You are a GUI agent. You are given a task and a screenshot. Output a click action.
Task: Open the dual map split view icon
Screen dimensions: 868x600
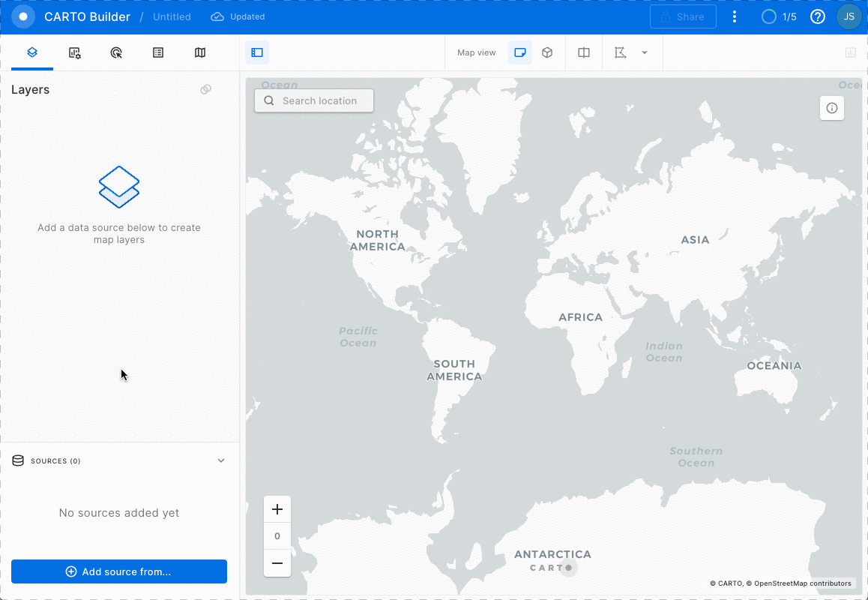583,52
